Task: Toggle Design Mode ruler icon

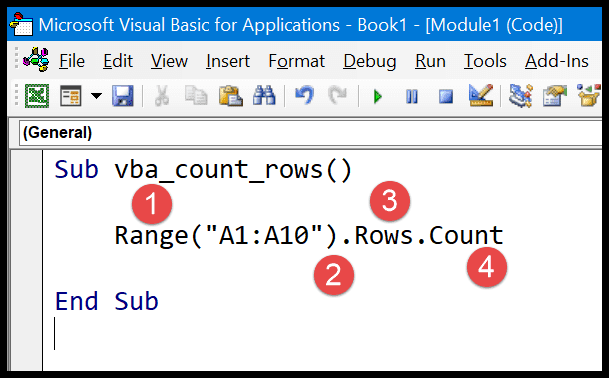Action: (x=481, y=96)
